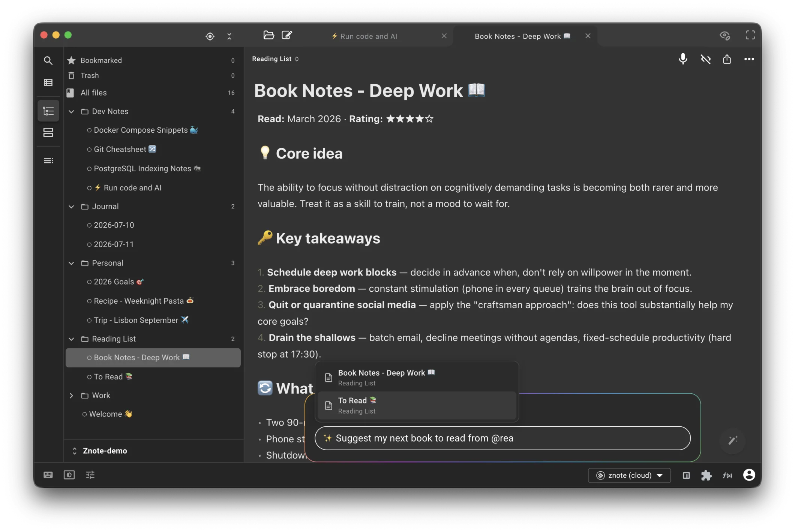795x532 pixels.
Task: Toggle the preview eye icon
Action: click(x=725, y=36)
